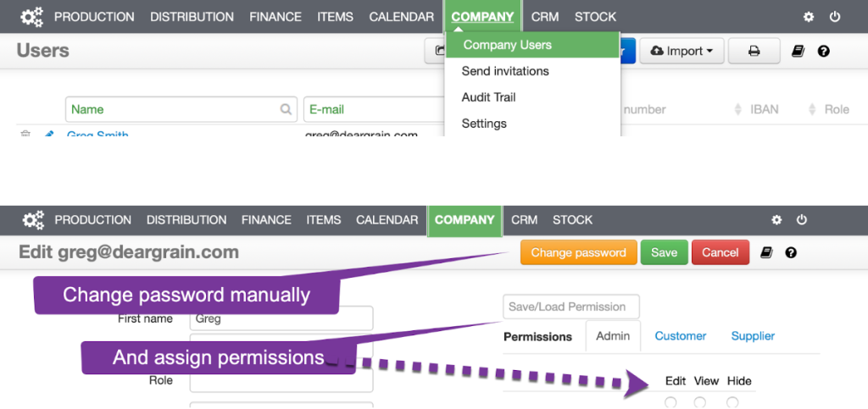Select the Edit permission radio button
The width and height of the screenshot is (868, 409).
(x=670, y=402)
